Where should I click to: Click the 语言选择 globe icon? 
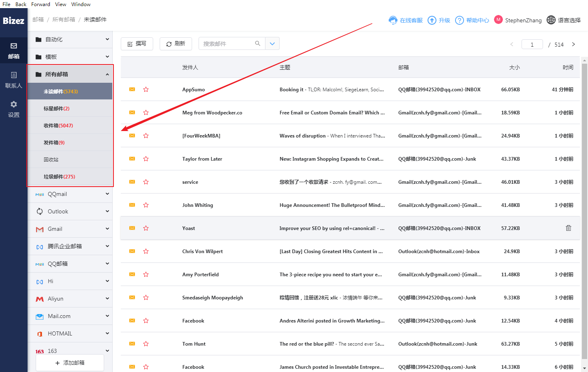coord(551,20)
